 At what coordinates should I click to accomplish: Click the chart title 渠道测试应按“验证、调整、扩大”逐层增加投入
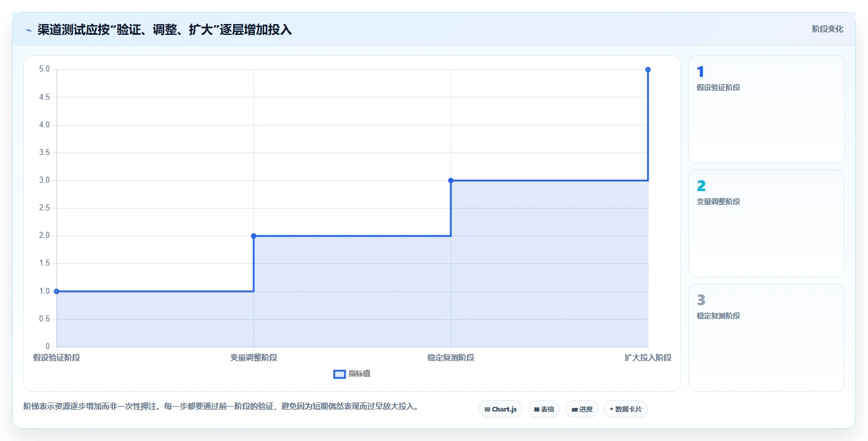tap(165, 29)
